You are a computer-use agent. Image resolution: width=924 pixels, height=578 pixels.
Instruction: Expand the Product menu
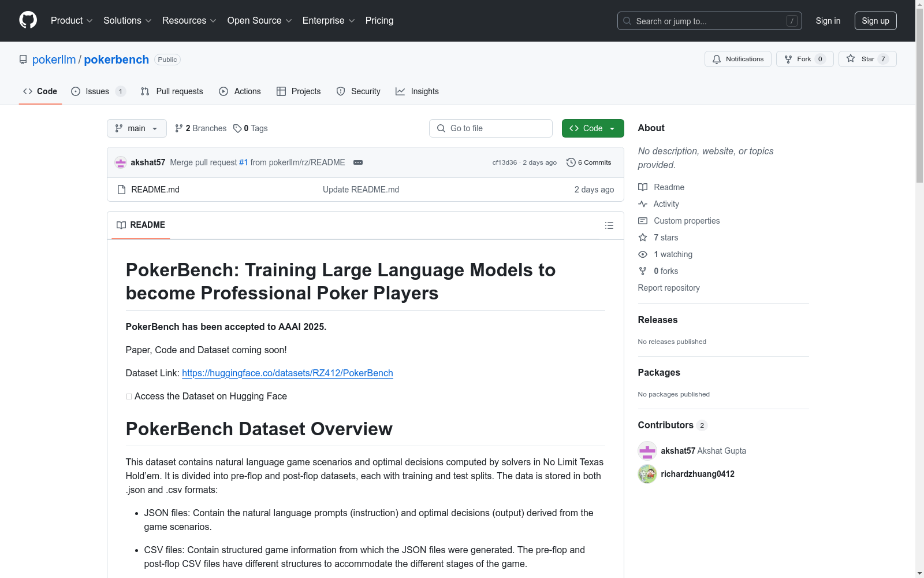point(72,20)
